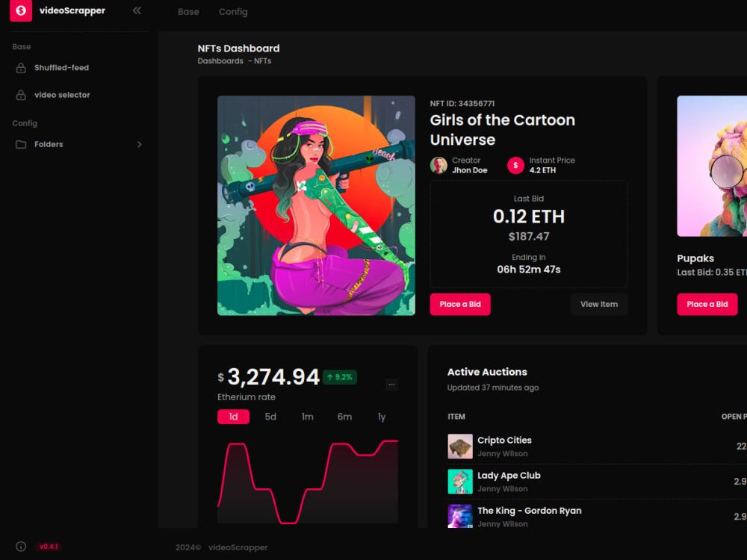The height and width of the screenshot is (560, 747).
Task: Click the videoScrapper footer link
Action: [238, 547]
